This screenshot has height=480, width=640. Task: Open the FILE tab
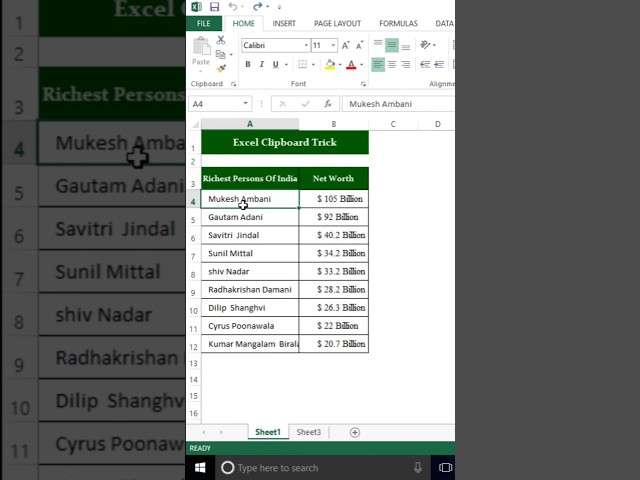point(204,23)
